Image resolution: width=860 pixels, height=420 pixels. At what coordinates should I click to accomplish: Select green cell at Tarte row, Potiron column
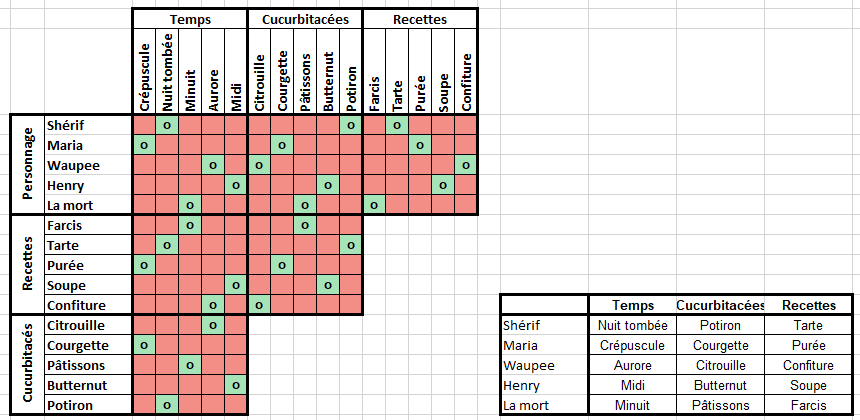pos(350,245)
